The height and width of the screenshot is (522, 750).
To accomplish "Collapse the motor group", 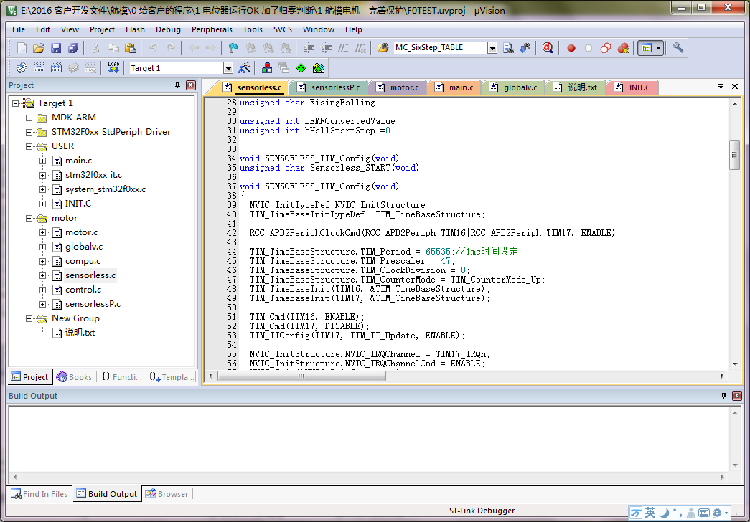I will [29, 218].
